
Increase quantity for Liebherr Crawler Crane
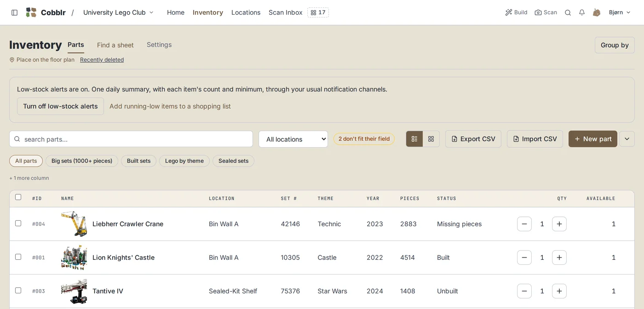pos(559,224)
